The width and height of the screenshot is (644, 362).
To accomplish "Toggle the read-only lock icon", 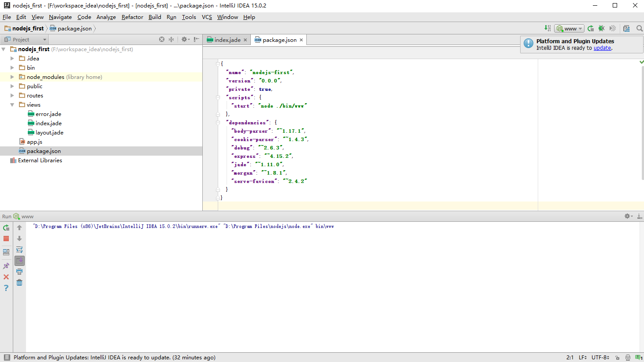I will 618,358.
